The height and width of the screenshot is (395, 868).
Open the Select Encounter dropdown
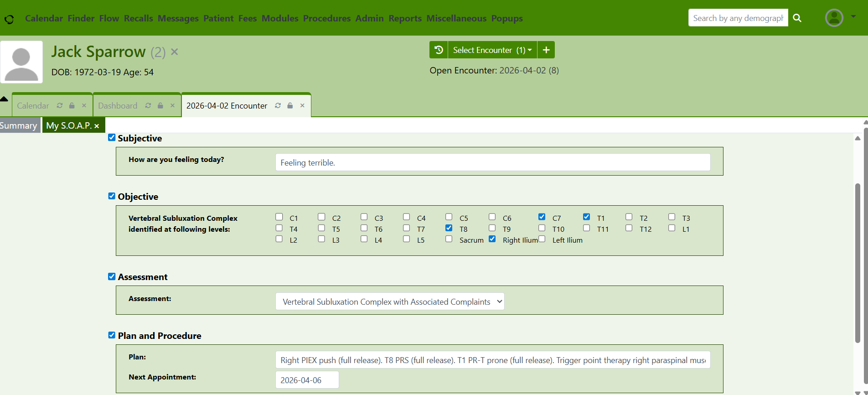click(492, 50)
